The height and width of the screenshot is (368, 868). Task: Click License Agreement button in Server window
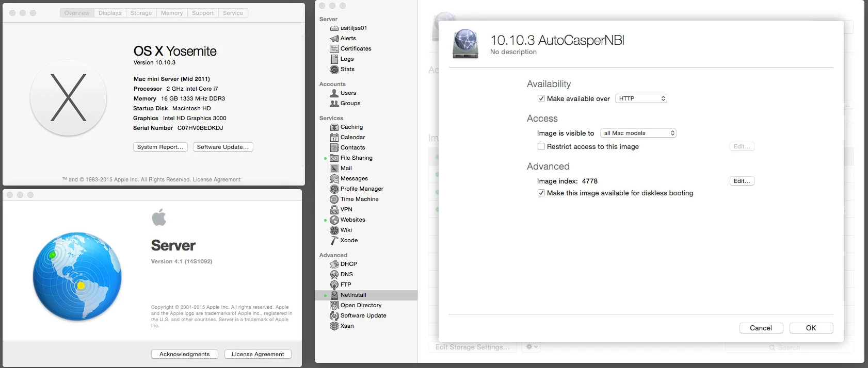(x=258, y=354)
